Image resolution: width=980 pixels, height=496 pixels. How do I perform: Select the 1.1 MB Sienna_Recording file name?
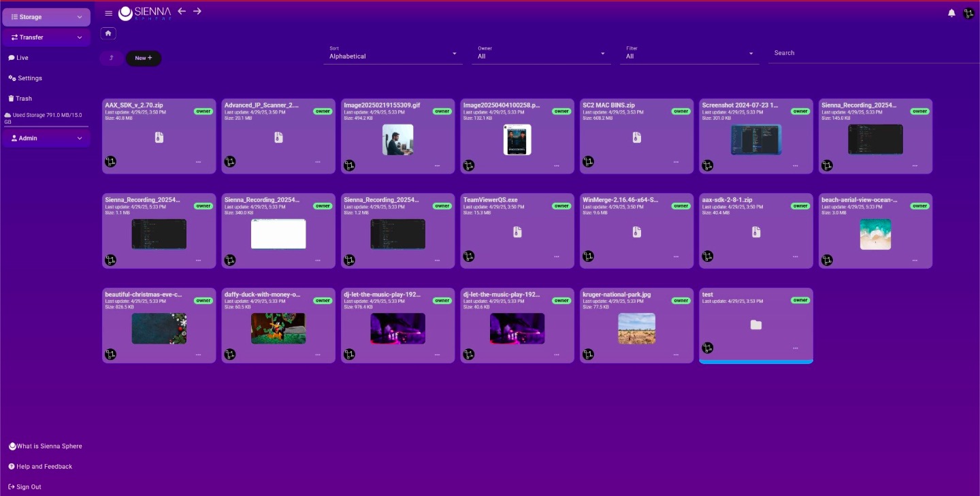point(143,200)
